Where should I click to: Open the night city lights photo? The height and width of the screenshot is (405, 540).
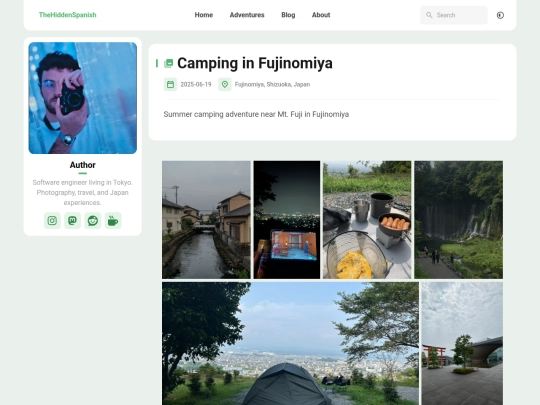(287, 220)
